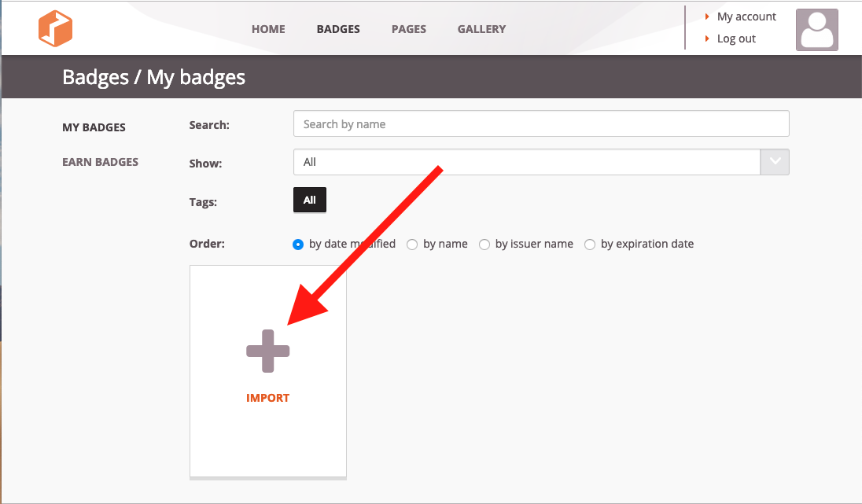
Task: Select EARN BADGES in the sidebar
Action: (100, 162)
